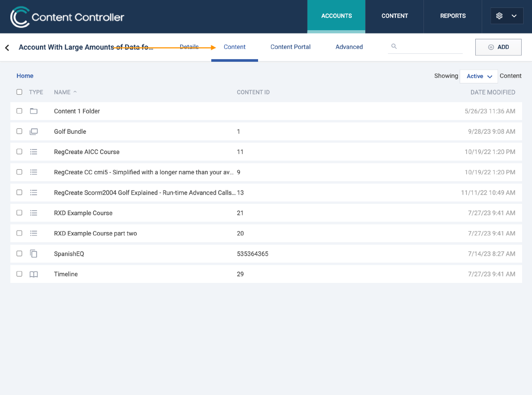Check the Golf Bundle row checkbox
This screenshot has width=532, height=395.
19,131
